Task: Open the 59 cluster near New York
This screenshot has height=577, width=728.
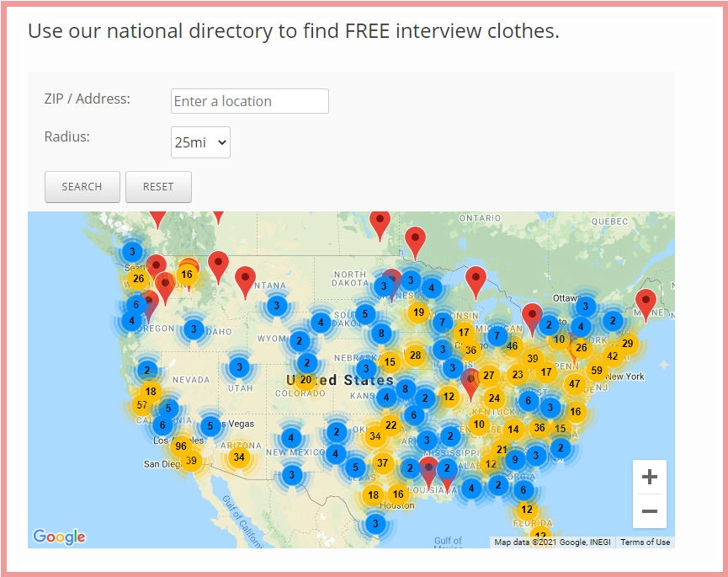Action: click(x=597, y=371)
